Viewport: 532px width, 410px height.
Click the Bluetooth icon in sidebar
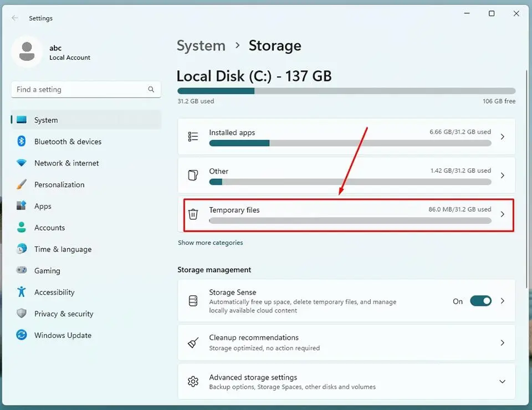22,141
